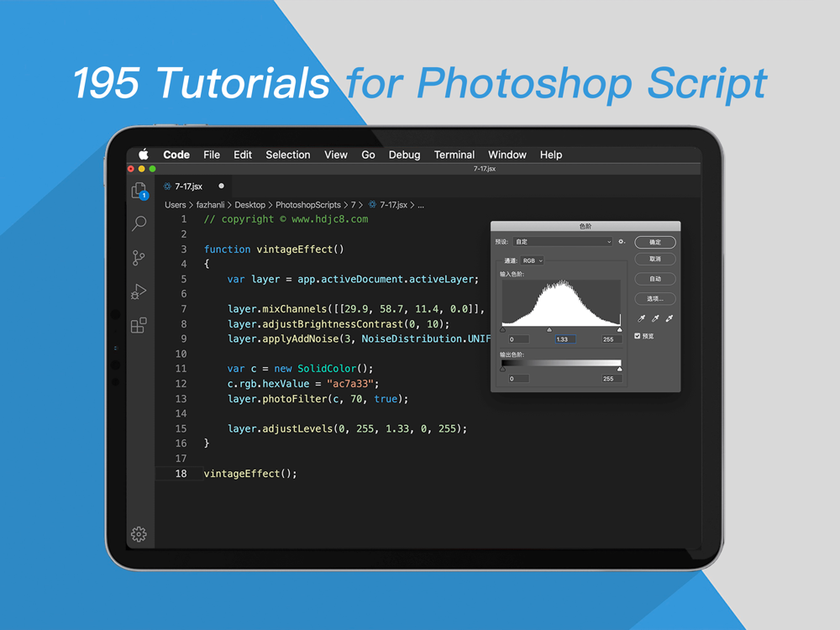This screenshot has height=630, width=840.
Task: Open the Terminal menu
Action: pyautogui.click(x=454, y=155)
